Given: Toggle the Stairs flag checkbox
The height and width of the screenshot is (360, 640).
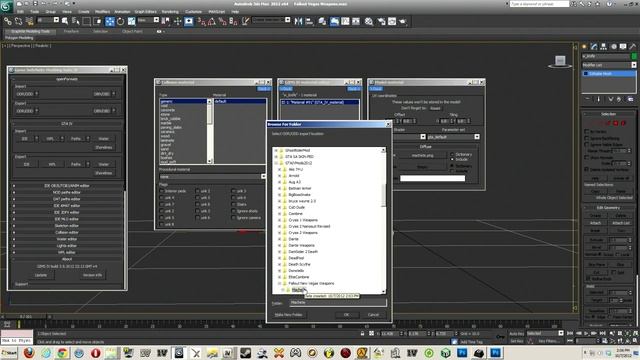Looking at the screenshot, I should point(233,204).
